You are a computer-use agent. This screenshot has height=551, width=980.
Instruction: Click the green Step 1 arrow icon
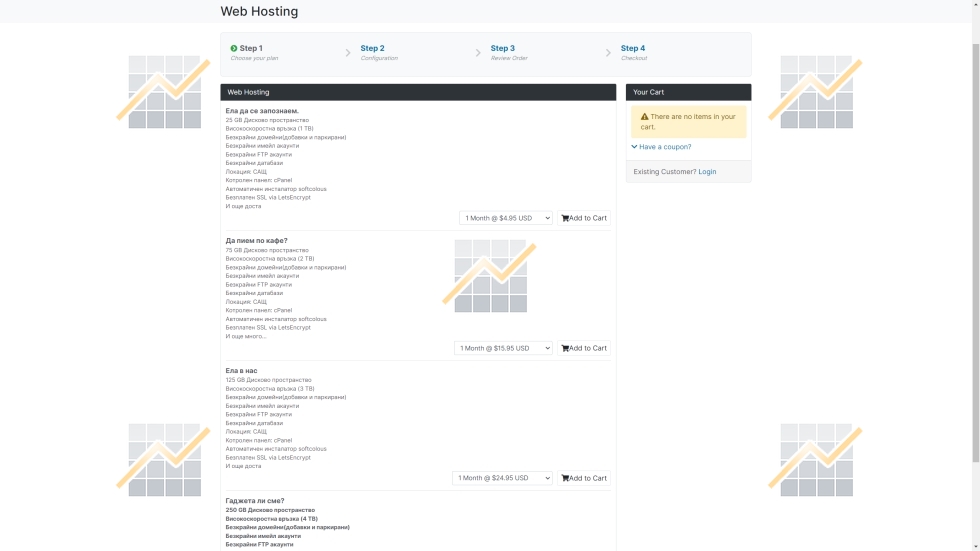[x=234, y=48]
